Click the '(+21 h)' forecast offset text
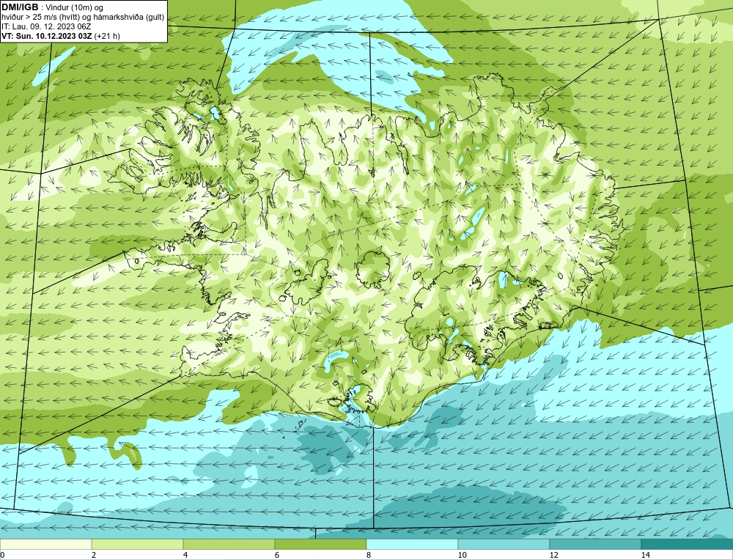 (x=107, y=36)
